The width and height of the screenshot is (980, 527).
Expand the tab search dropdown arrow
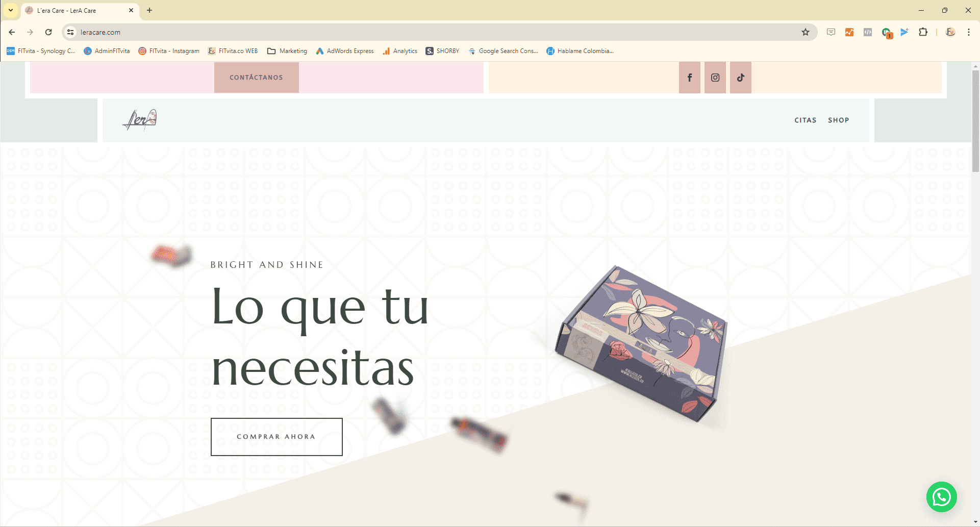pyautogui.click(x=10, y=10)
